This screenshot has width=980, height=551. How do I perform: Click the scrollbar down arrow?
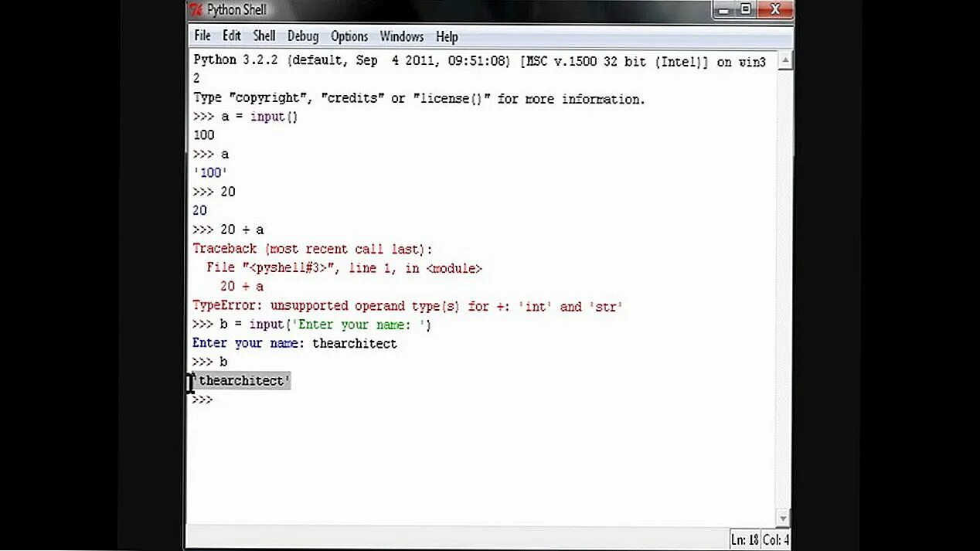tap(784, 519)
